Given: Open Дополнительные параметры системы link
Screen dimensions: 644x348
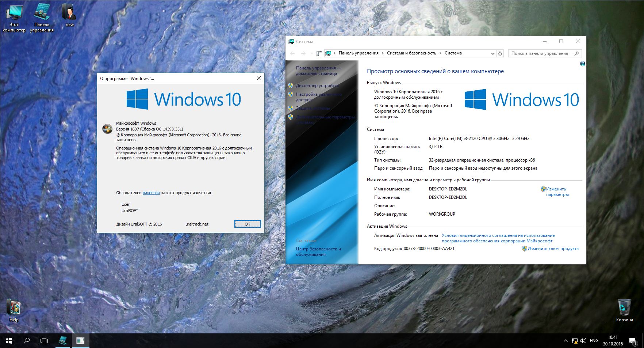Looking at the screenshot, I should point(325,120).
